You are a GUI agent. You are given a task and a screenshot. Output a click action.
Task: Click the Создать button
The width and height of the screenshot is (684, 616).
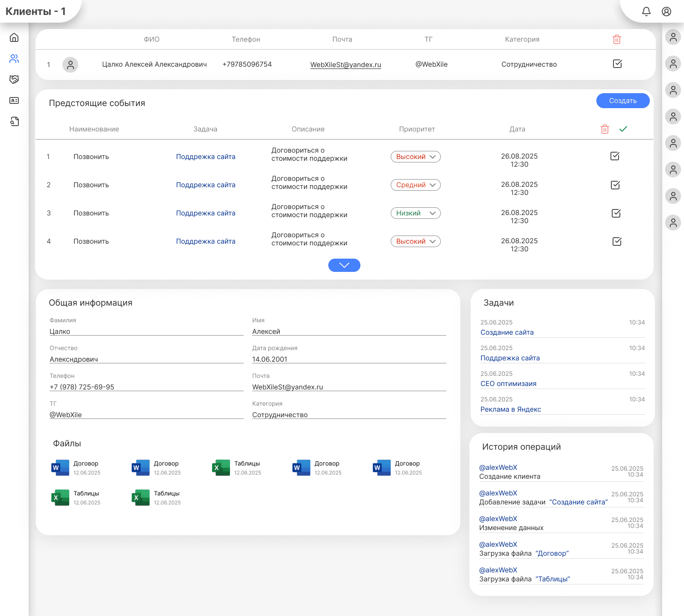(x=622, y=101)
